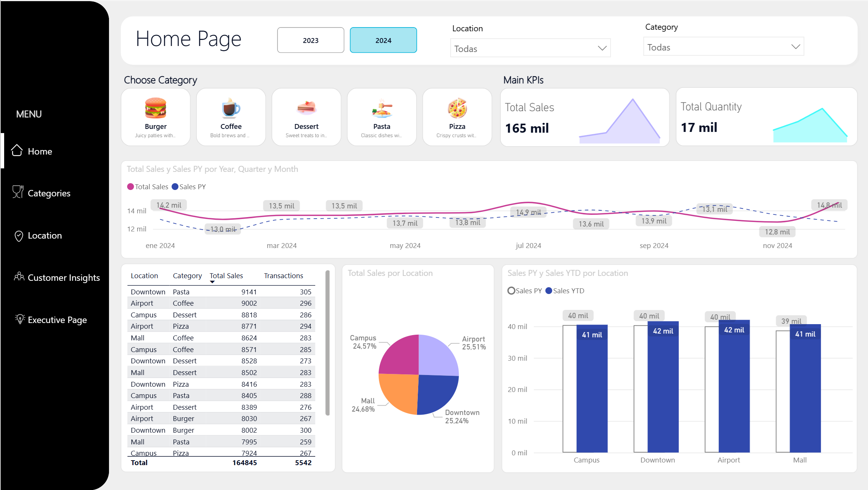
Task: Sort the table by Total Sales column
Action: coord(226,276)
